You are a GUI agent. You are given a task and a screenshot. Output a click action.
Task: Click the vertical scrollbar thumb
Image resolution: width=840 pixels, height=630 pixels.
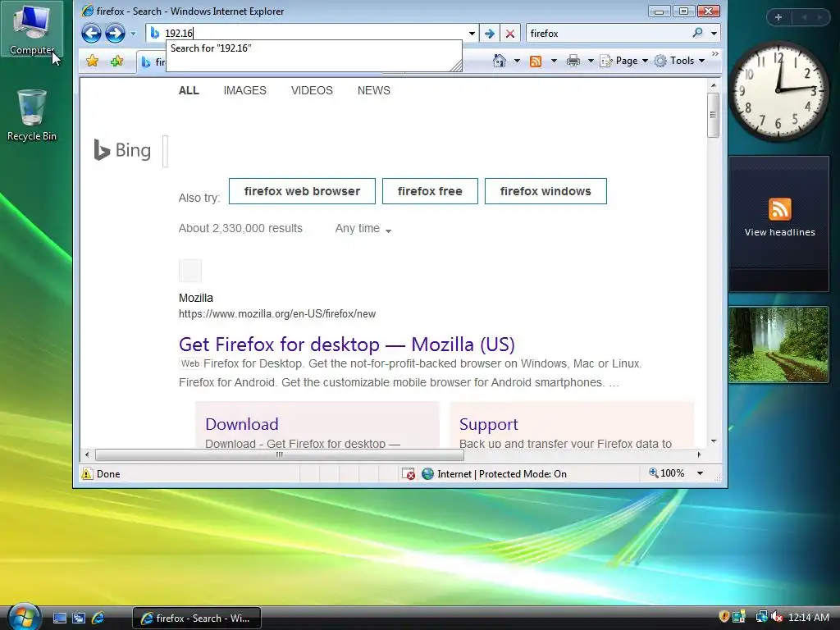pyautogui.click(x=713, y=115)
